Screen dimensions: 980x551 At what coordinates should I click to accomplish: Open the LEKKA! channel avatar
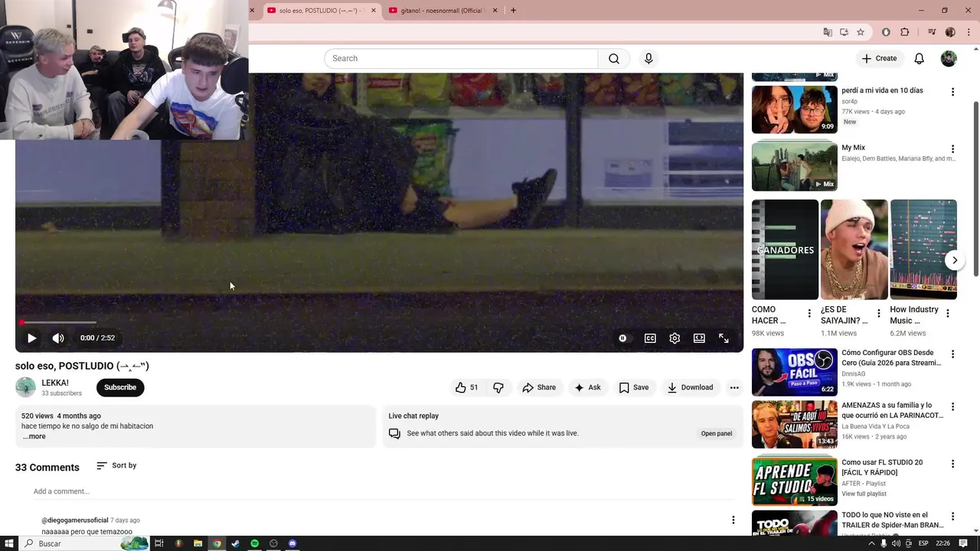pos(25,387)
